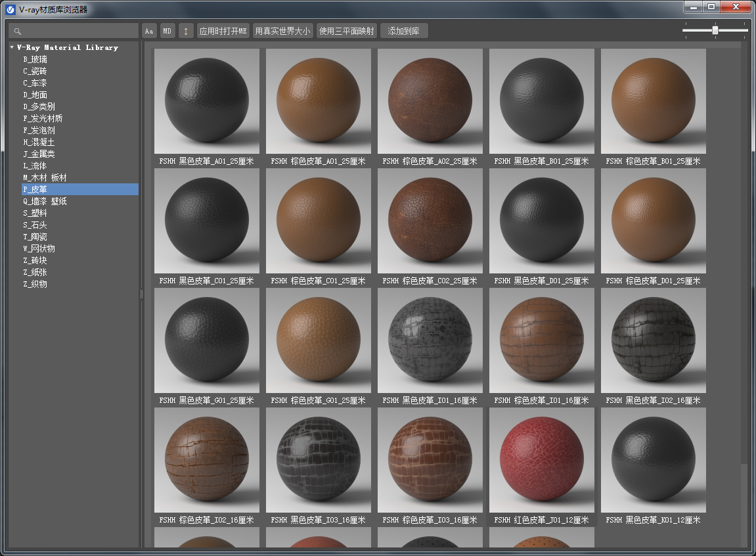The image size is (756, 556).
Task: Choose the D_地面 category
Action: click(35, 95)
